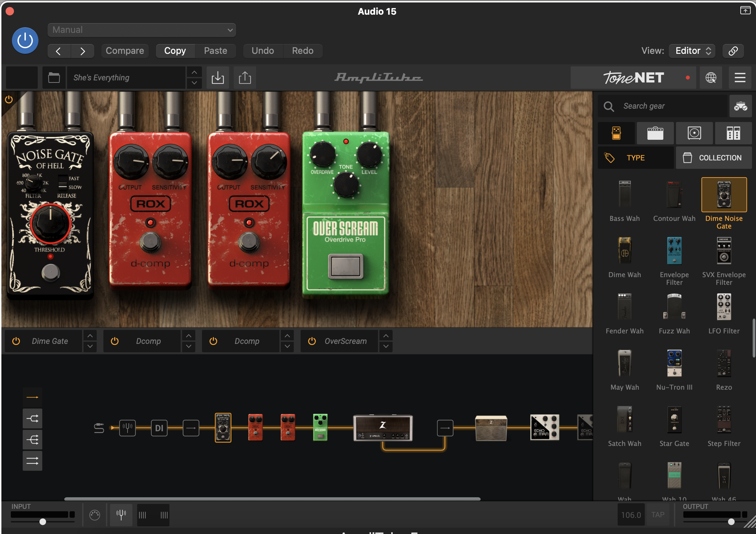The width and height of the screenshot is (756, 534).
Task: Select Nu-Tron III pedal thumbnail
Action: click(674, 363)
